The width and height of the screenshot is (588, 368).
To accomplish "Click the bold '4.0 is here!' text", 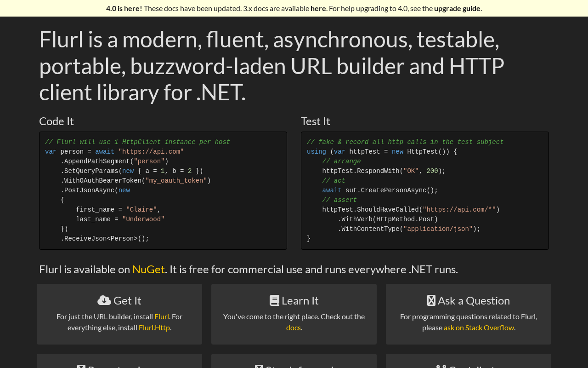I will (x=124, y=8).
